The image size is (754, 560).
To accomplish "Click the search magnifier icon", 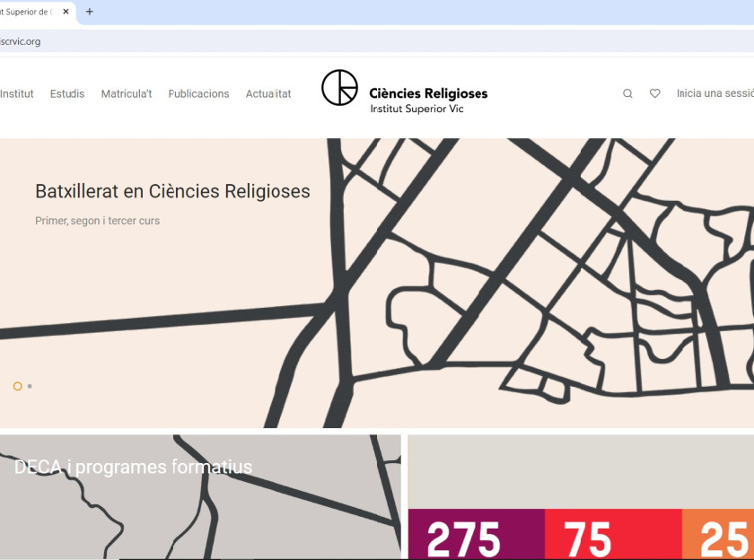I will (x=627, y=93).
